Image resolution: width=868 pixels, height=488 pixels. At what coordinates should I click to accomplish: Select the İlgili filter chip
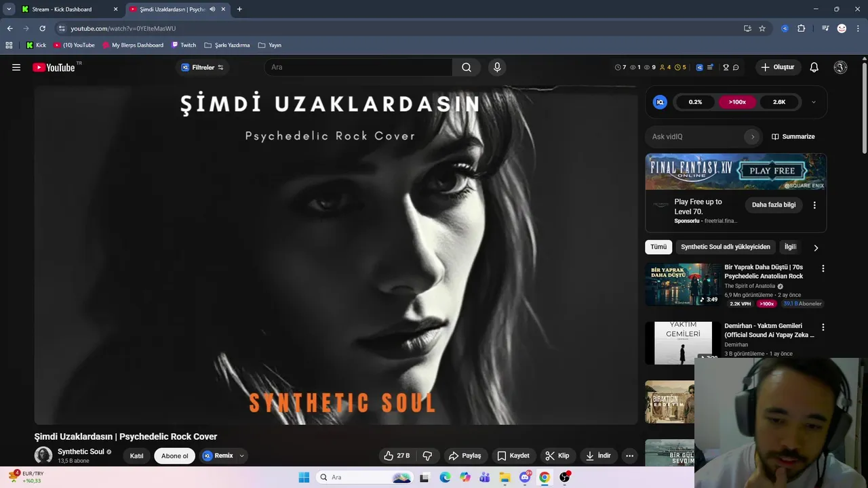click(x=790, y=247)
